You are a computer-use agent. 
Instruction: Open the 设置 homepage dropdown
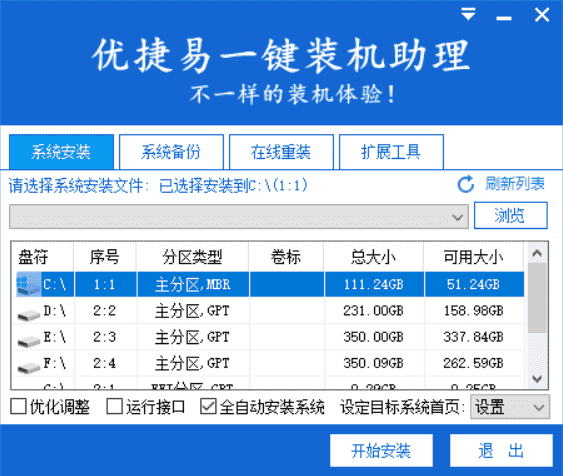tap(510, 407)
